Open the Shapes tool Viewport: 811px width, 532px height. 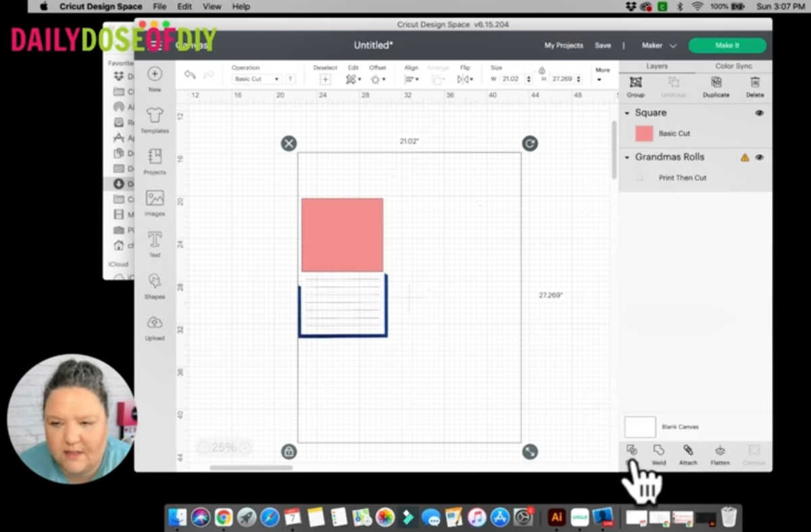tap(155, 285)
